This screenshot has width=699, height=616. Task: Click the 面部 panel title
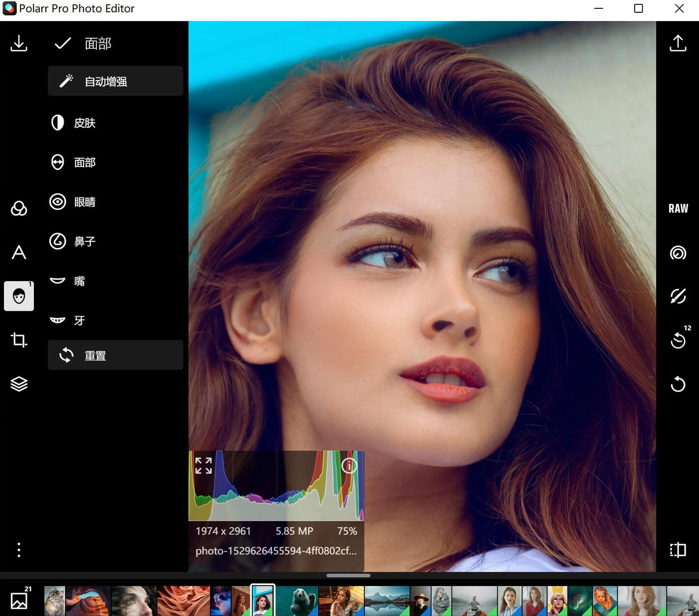(x=98, y=44)
